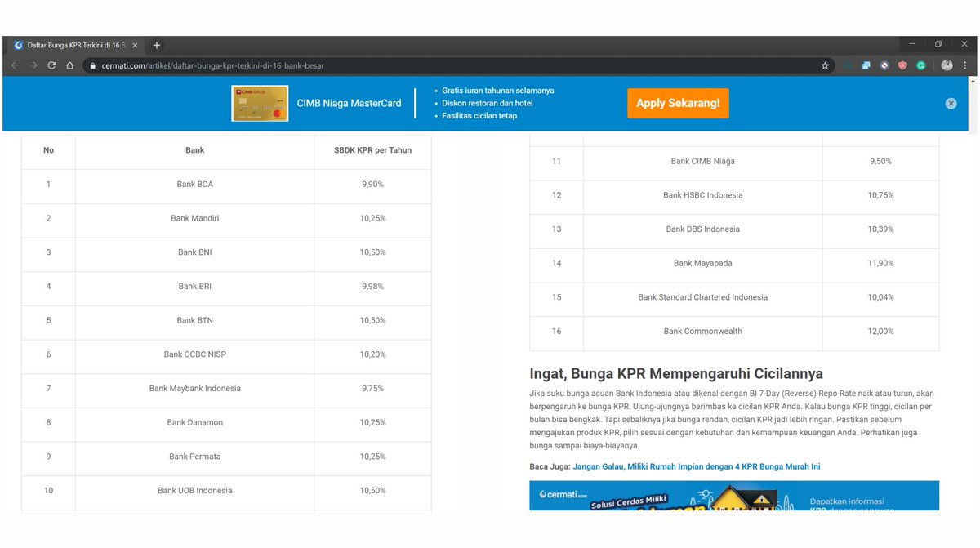Open the Chrome profile avatar

947,65
